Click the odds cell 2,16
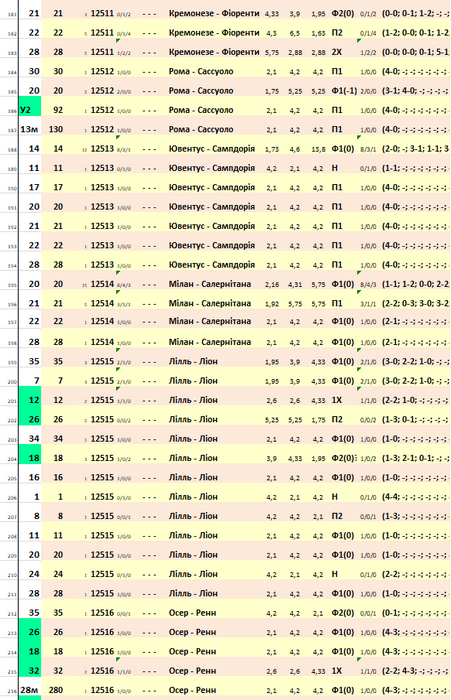The width and height of the screenshot is (451, 700). pos(271,285)
